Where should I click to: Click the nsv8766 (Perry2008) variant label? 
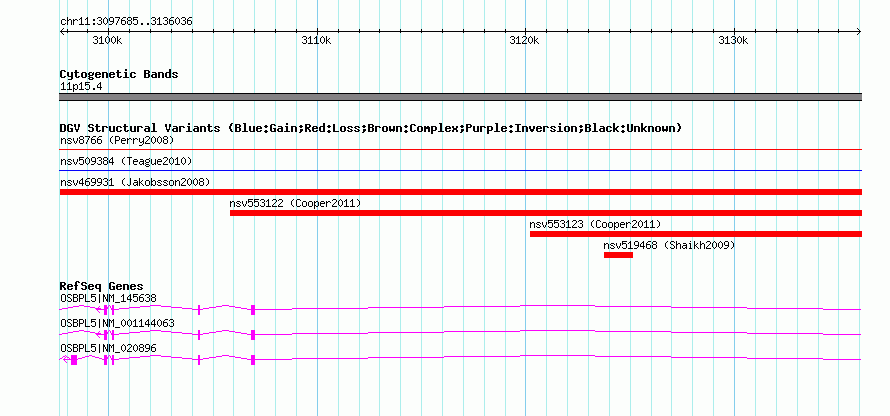[x=117, y=140]
